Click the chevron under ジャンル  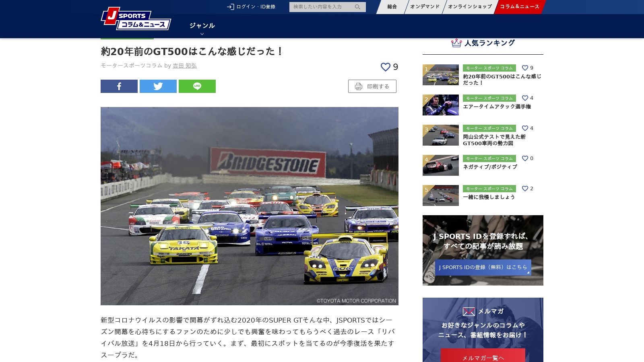[202, 34]
